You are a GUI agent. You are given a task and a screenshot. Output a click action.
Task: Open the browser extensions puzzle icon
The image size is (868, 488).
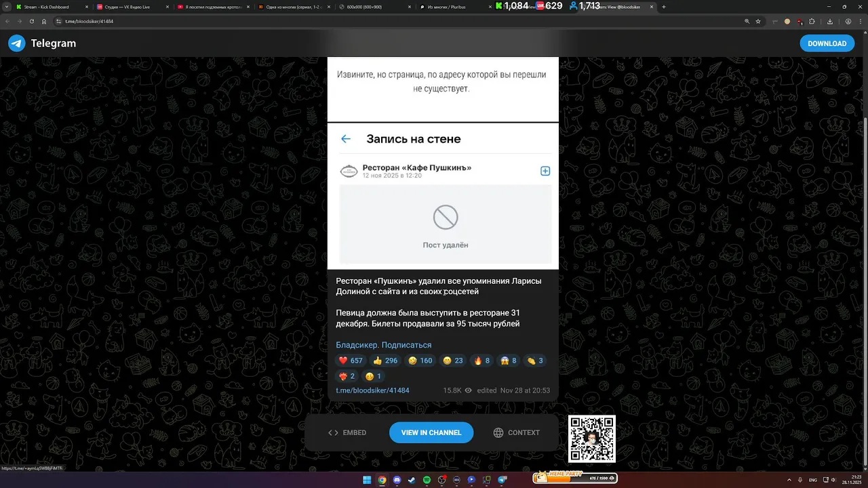click(x=811, y=21)
